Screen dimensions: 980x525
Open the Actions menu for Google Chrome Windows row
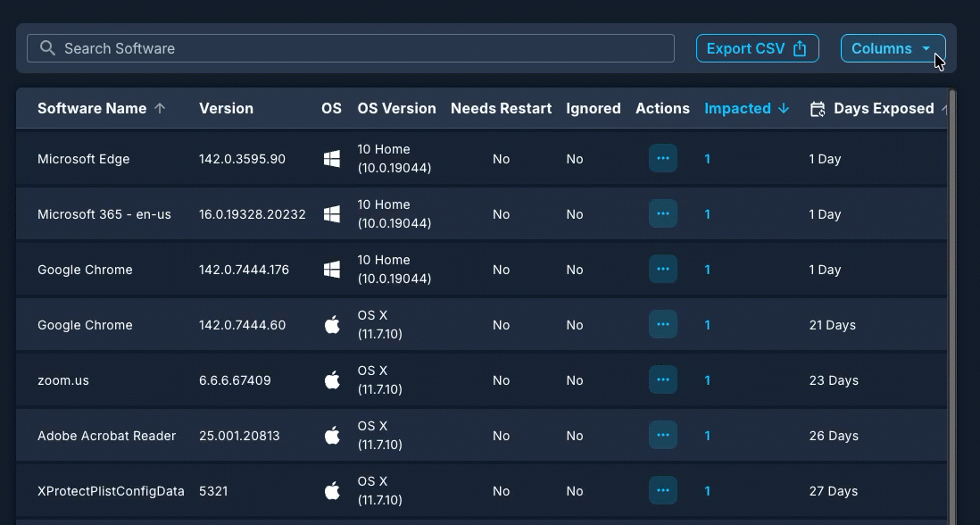pyautogui.click(x=662, y=269)
